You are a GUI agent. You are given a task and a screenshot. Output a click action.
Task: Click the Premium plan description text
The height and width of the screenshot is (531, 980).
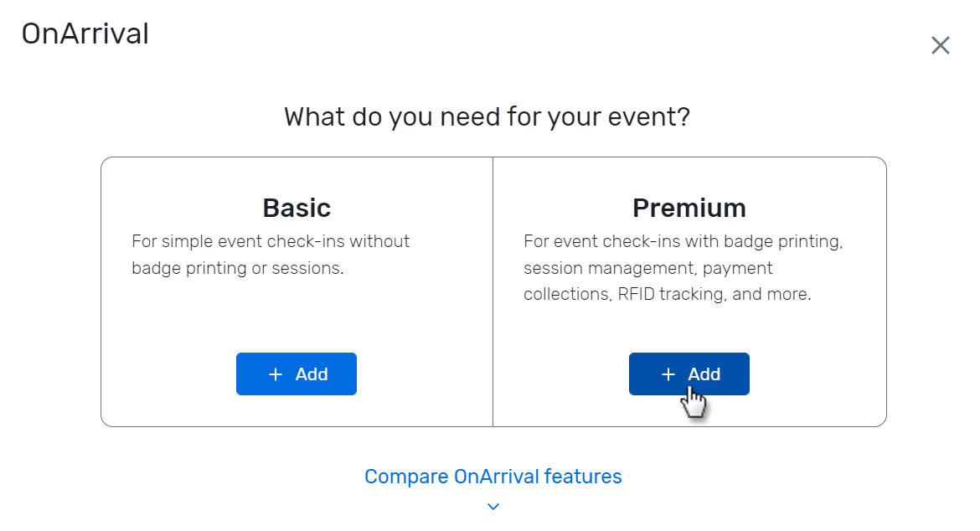click(683, 268)
